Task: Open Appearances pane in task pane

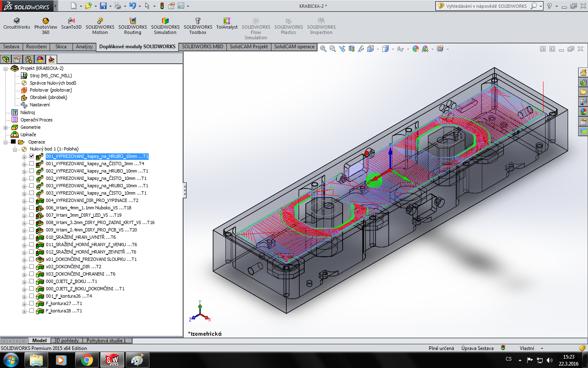Action: [583, 112]
